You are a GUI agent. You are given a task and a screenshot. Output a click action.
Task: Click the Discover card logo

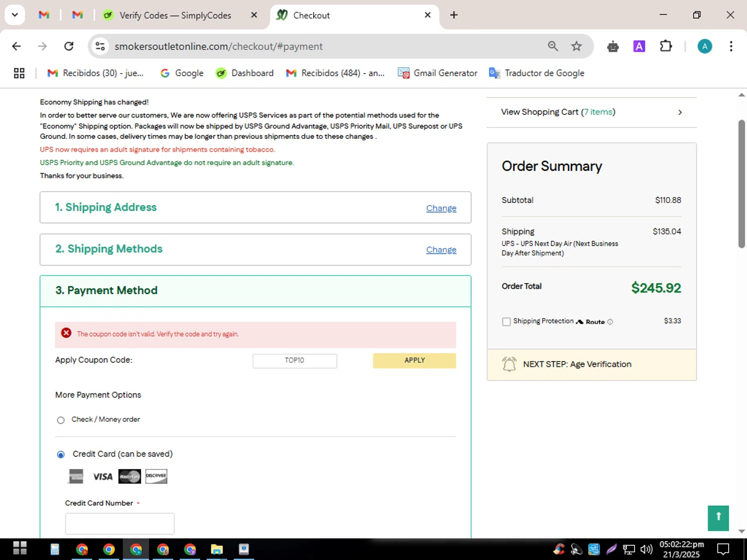[156, 476]
